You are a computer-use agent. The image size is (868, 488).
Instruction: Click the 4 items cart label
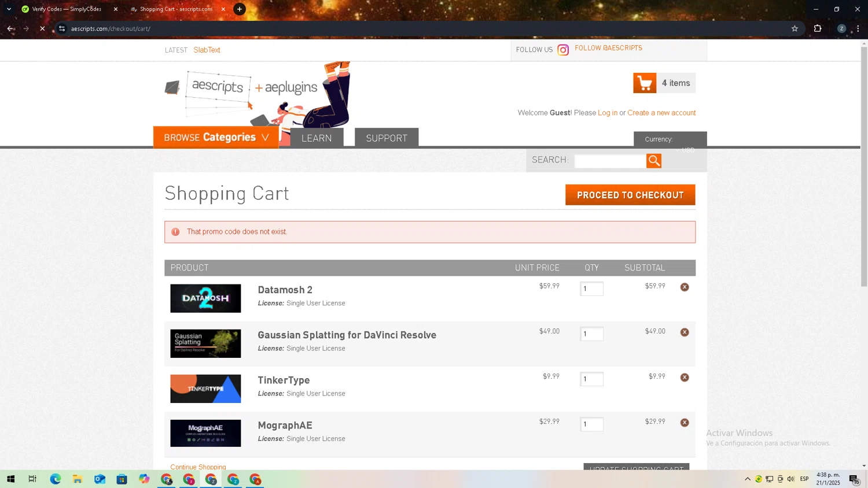[676, 83]
